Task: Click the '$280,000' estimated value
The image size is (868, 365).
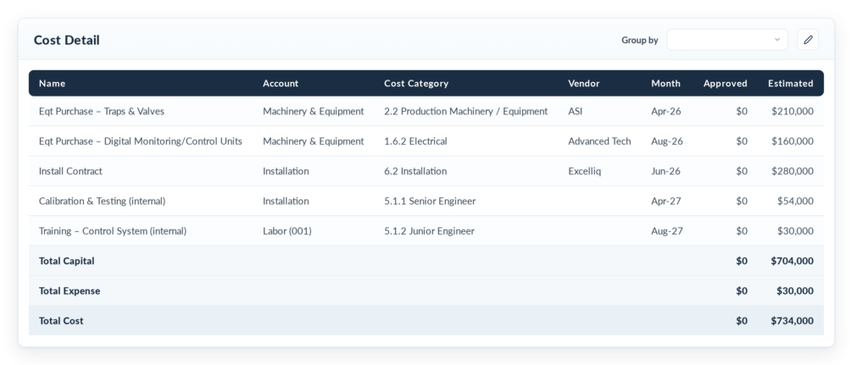Action: [793, 171]
